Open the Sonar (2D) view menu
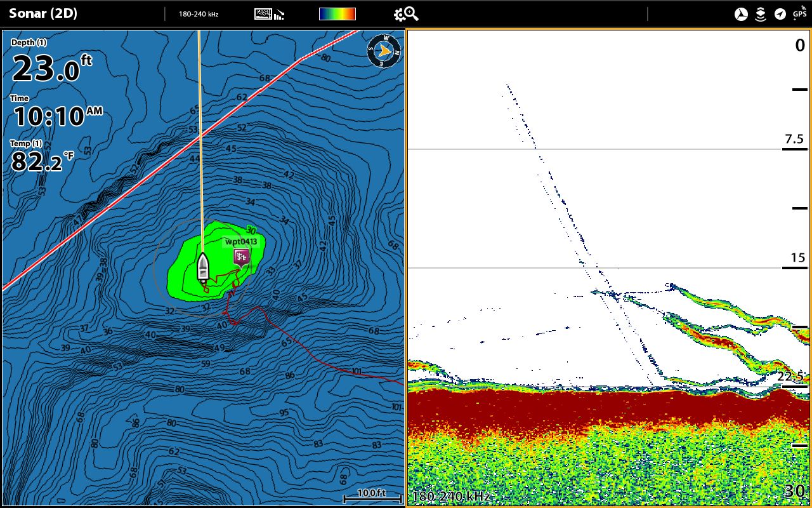Viewport: 812px width, 508px height. point(43,13)
